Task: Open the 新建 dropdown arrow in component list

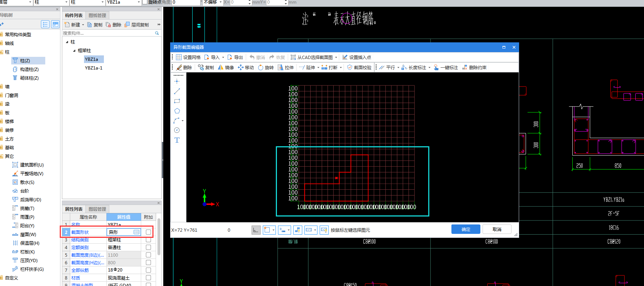Action: [83, 25]
